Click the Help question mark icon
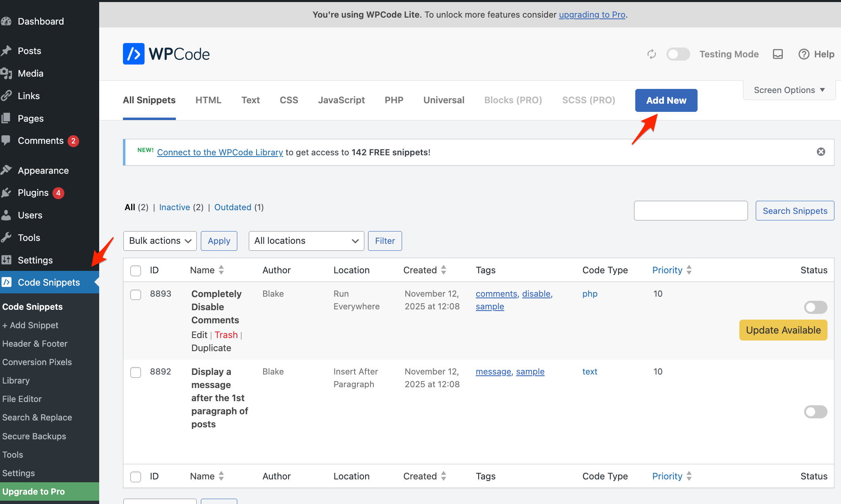Image resolution: width=841 pixels, height=504 pixels. tap(804, 54)
